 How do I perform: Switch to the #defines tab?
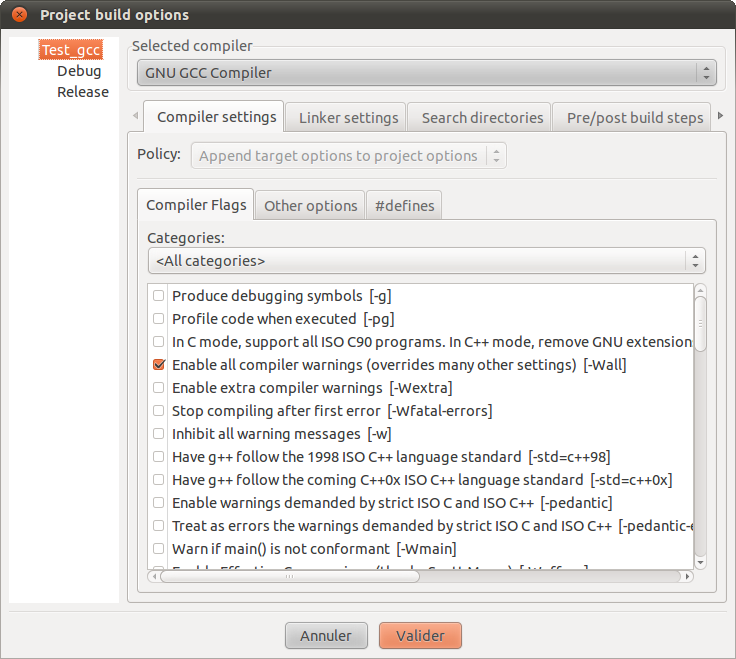coord(404,206)
